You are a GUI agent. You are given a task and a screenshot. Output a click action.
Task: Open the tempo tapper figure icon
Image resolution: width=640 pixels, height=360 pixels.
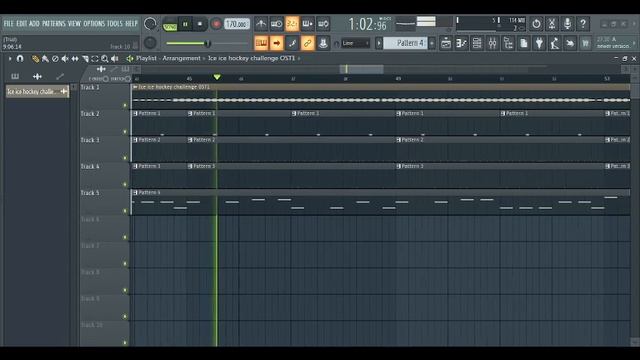point(555,43)
